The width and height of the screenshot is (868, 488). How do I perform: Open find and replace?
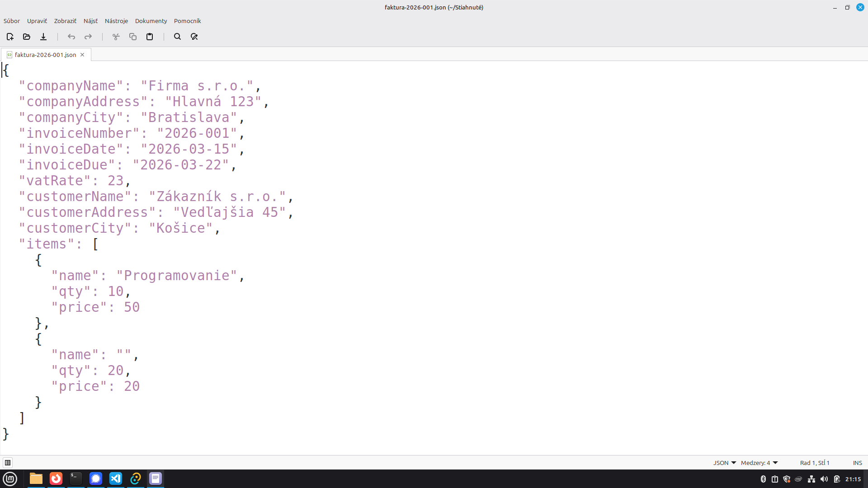194,37
